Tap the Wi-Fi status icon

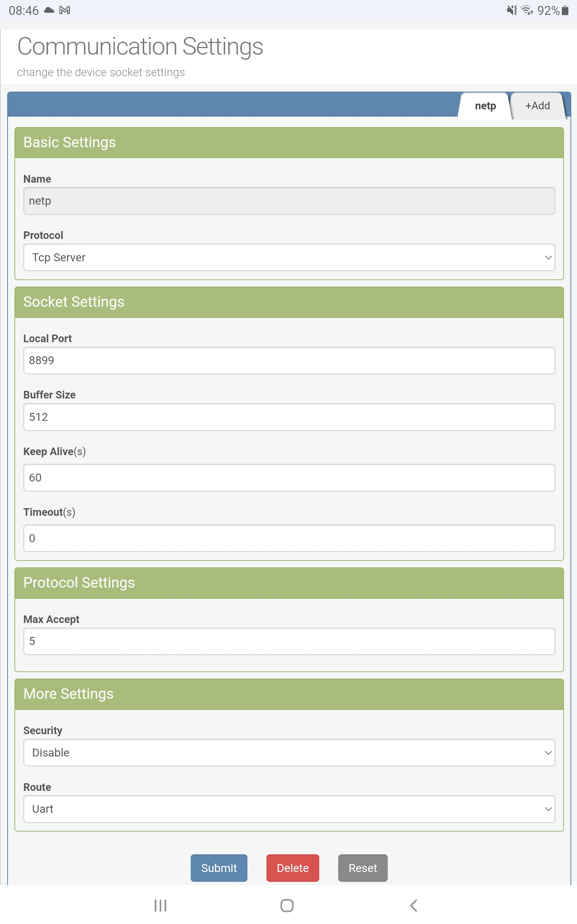527,10
